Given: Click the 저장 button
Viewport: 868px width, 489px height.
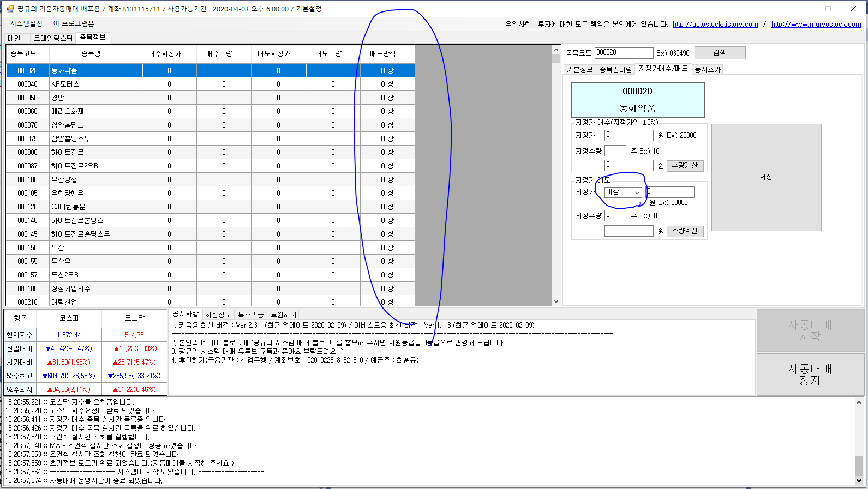Looking at the screenshot, I should (x=766, y=177).
